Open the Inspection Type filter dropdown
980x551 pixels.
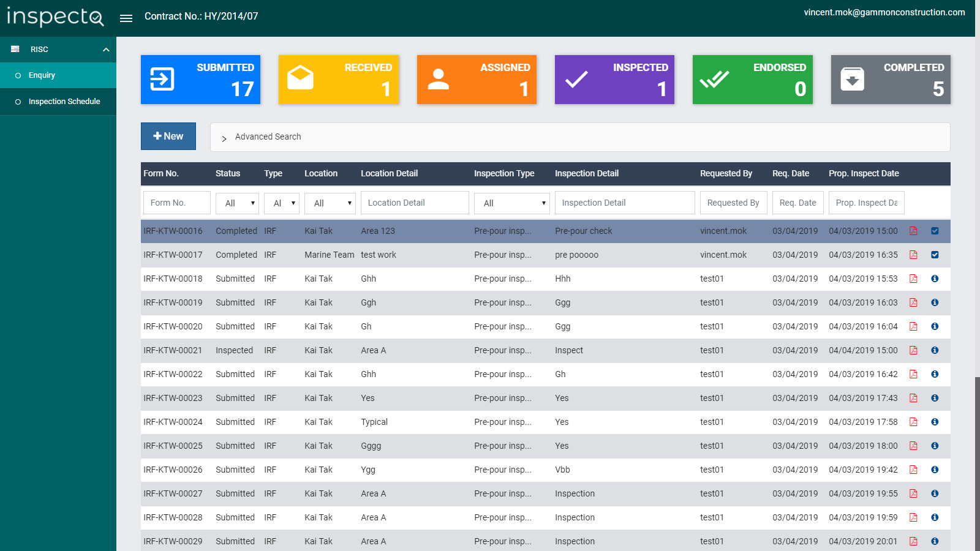tap(511, 203)
